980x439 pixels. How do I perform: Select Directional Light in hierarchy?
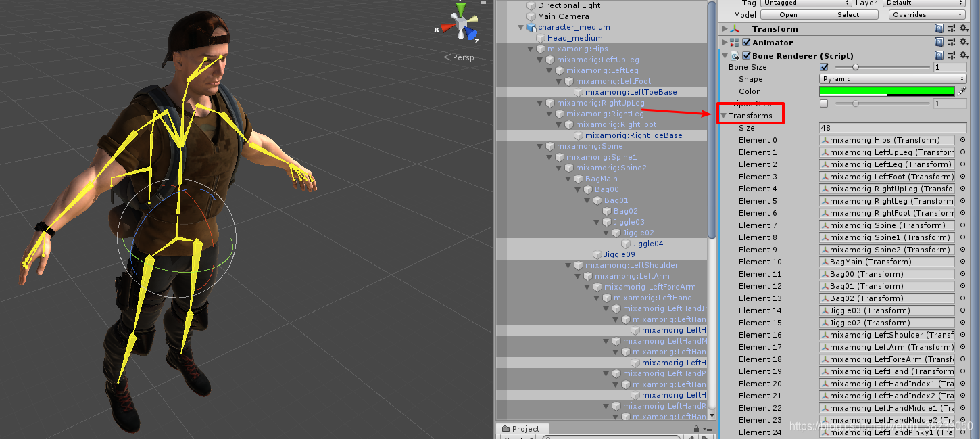pyautogui.click(x=569, y=5)
